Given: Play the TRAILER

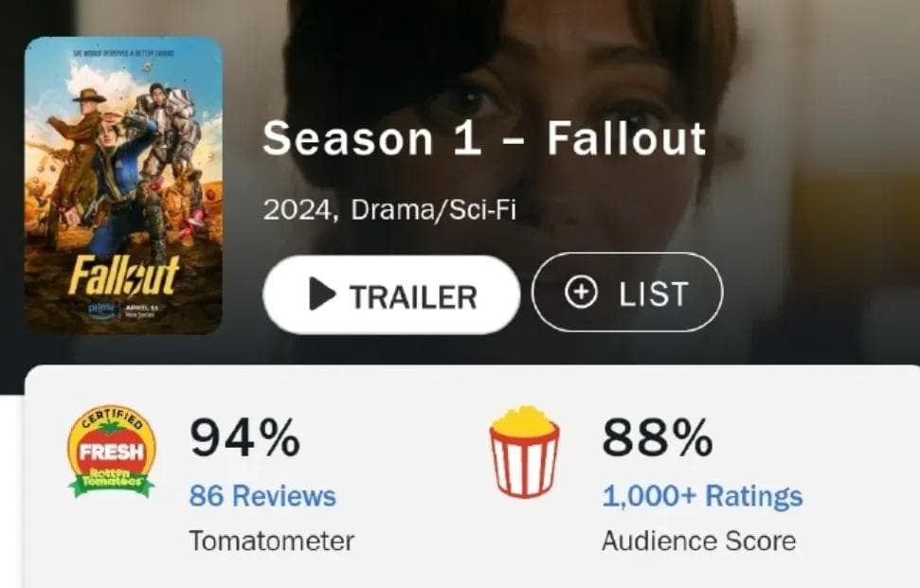Looking at the screenshot, I should [391, 294].
